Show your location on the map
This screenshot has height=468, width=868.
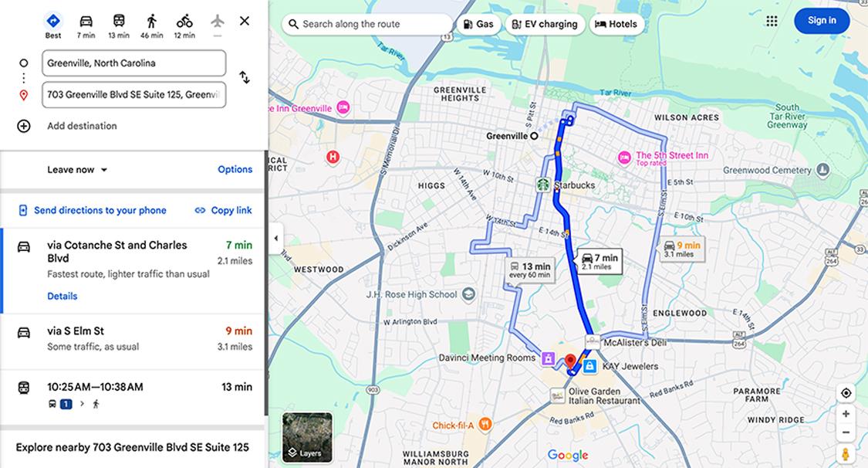pos(846,393)
